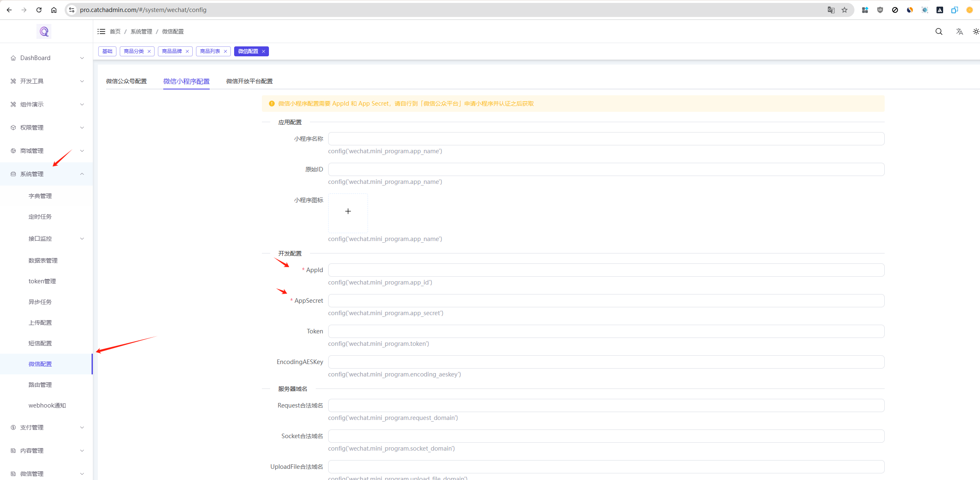
Task: Expand the 商城管理 menu
Action: pos(46,151)
